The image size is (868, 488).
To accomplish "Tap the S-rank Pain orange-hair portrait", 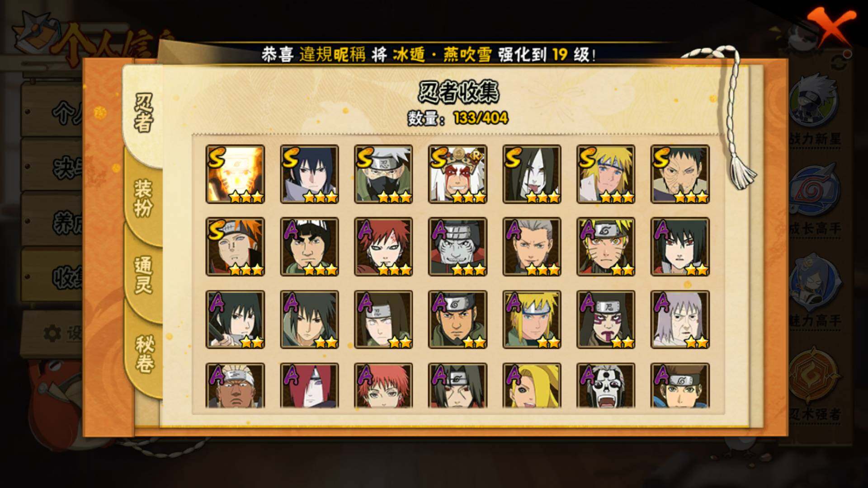I will point(235,247).
